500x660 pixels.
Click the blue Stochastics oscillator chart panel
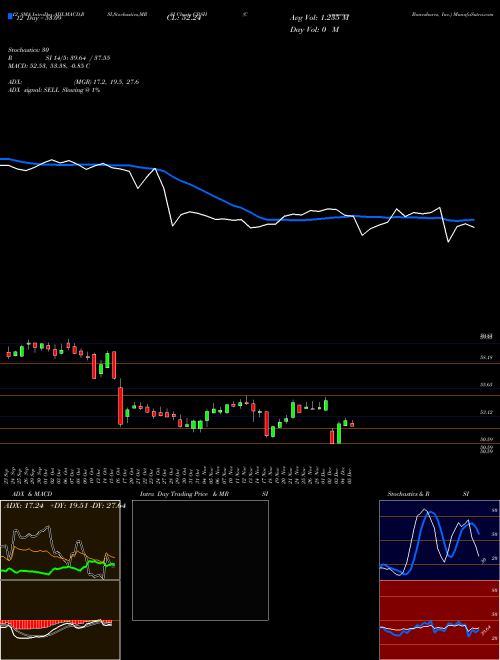(x=439, y=540)
